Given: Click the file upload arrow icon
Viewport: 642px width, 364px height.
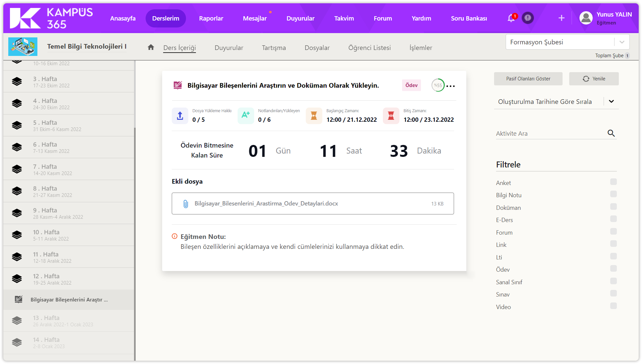Looking at the screenshot, I should click(x=180, y=116).
